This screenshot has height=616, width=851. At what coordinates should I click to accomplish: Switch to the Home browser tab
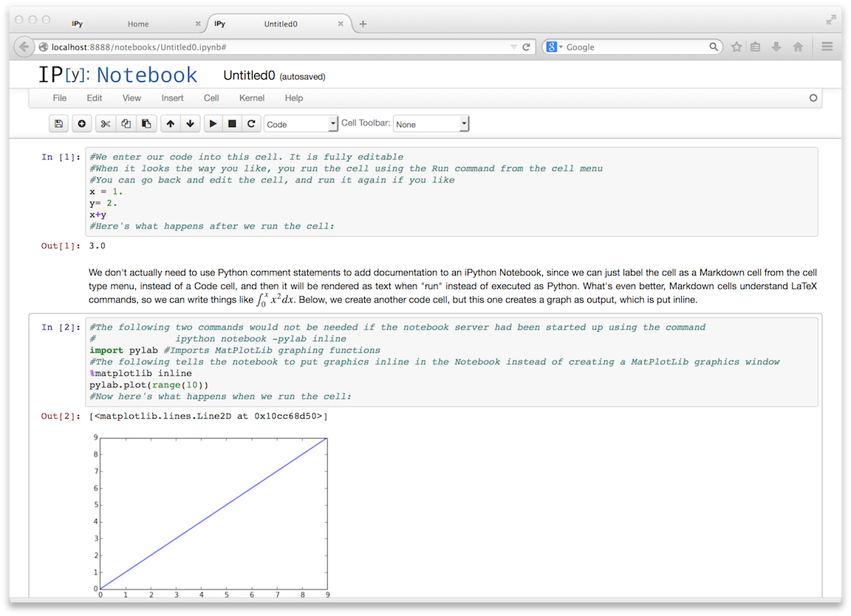[137, 24]
